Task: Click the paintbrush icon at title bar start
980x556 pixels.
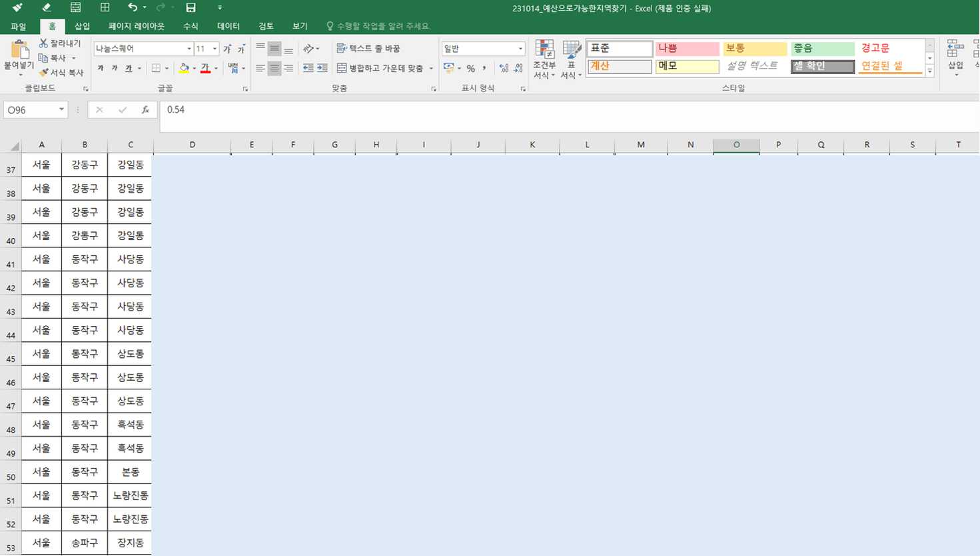Action: point(17,7)
